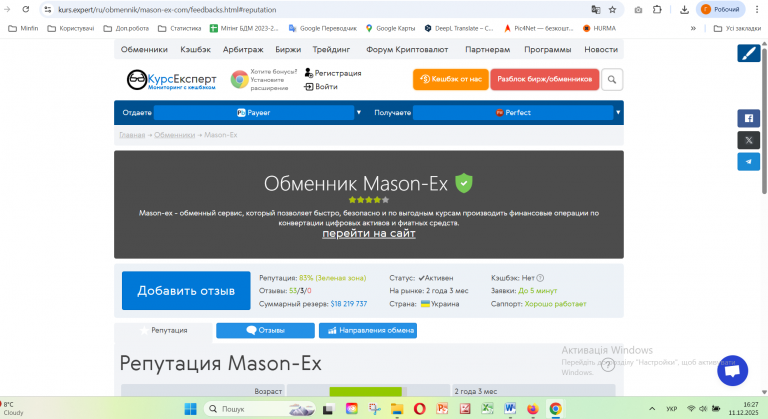Open the Обменники menu item
Image resolution: width=768 pixels, height=419 pixels.
coord(144,49)
